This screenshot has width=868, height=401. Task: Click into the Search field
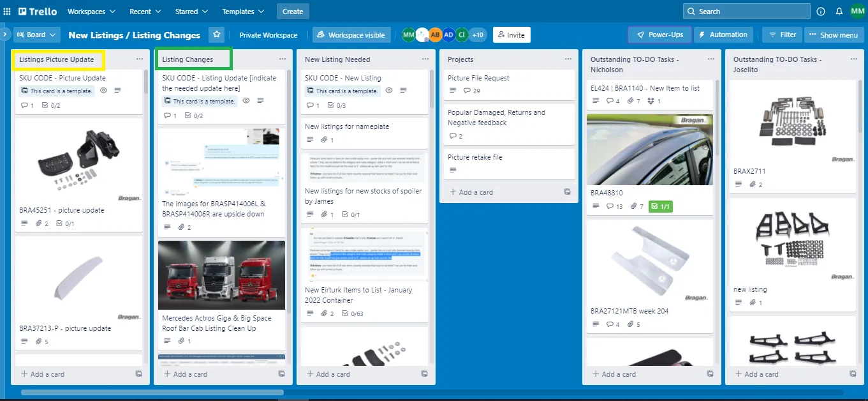747,11
